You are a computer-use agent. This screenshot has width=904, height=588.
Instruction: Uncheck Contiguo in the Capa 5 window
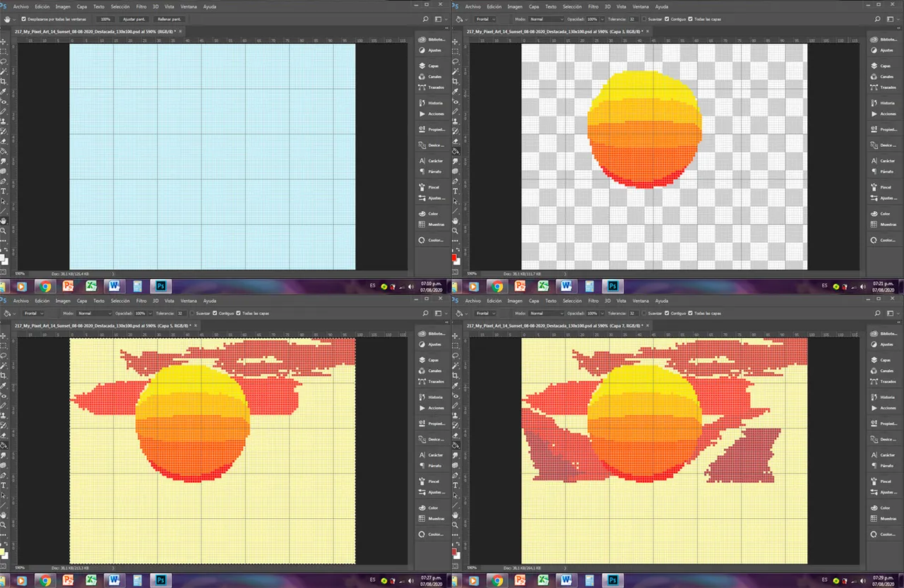pyautogui.click(x=215, y=313)
